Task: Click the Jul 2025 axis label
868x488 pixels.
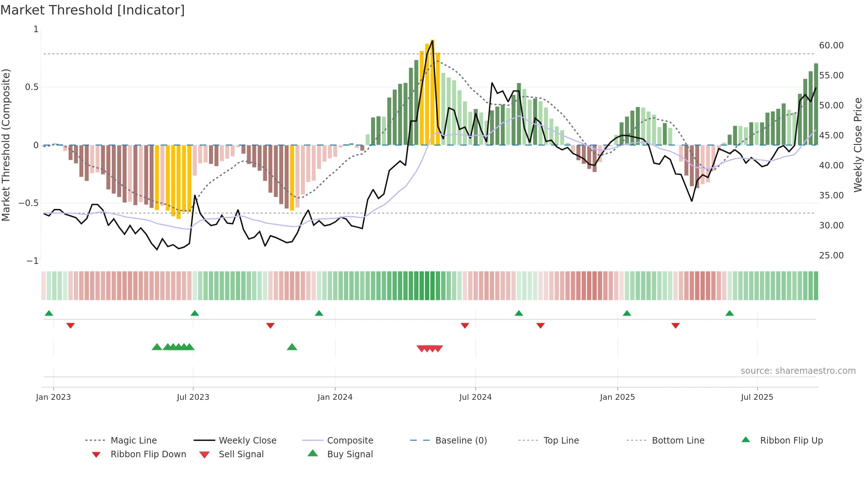Action: (x=757, y=397)
